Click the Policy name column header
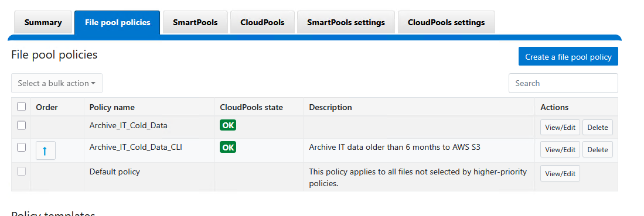The image size is (644, 216). (x=112, y=107)
